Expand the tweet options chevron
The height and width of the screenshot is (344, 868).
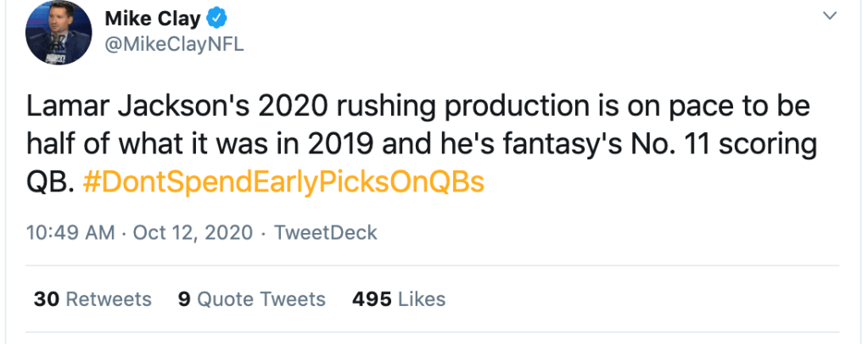pos(830,16)
